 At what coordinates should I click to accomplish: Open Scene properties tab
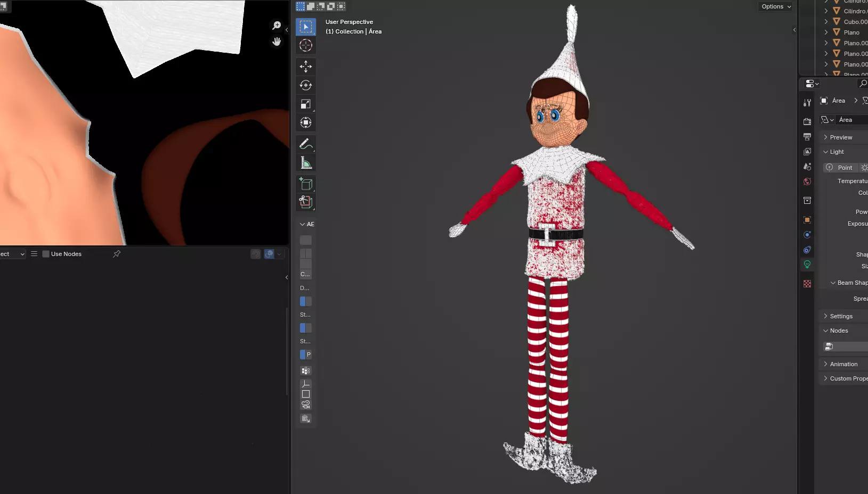pos(807,167)
